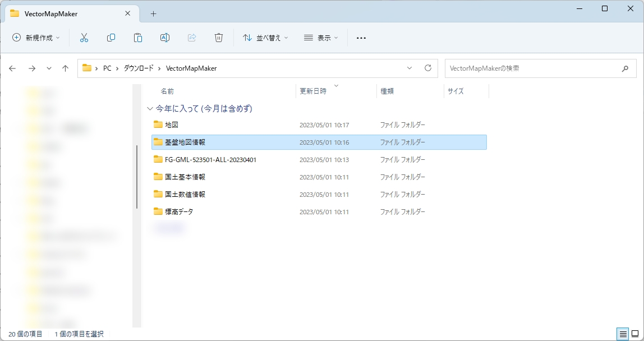Click the Rename icon in toolbar
644x341 pixels.
pos(165,38)
